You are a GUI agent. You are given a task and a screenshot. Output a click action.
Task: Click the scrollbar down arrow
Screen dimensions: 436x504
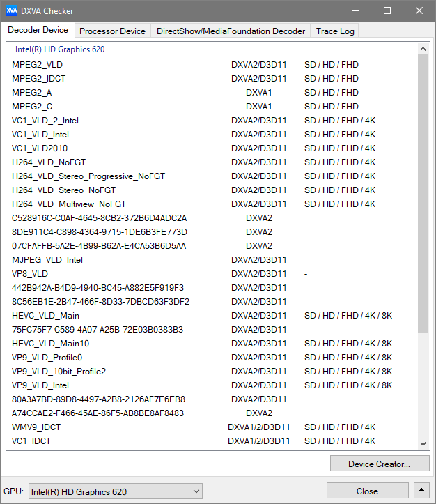click(x=423, y=443)
